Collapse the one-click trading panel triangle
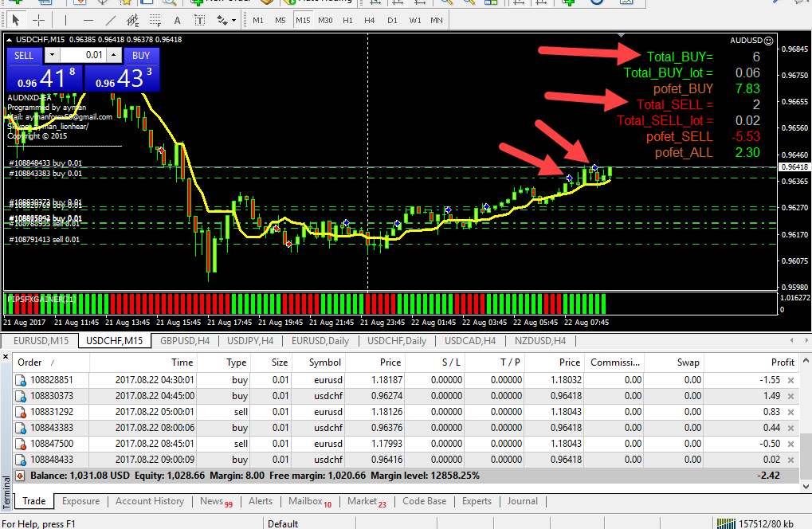This screenshot has height=529, width=812. pos(9,40)
